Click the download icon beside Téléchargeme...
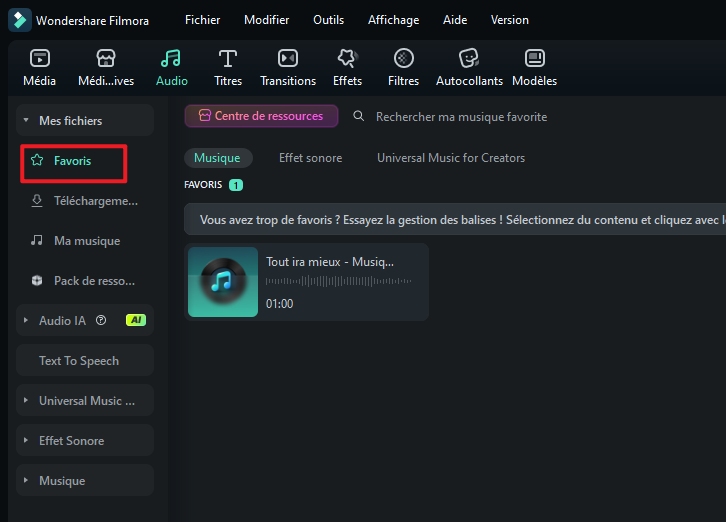This screenshot has width=726, height=522. 37,201
